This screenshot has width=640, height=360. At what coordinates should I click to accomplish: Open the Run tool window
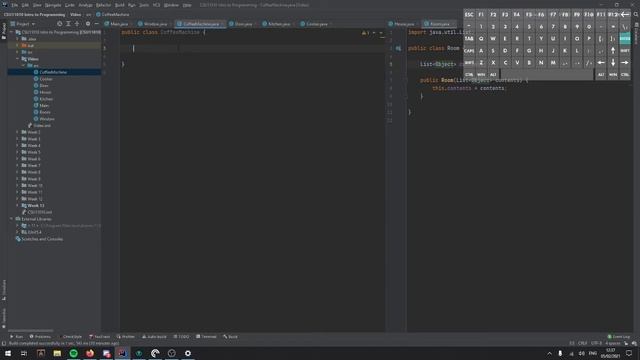pos(16,337)
